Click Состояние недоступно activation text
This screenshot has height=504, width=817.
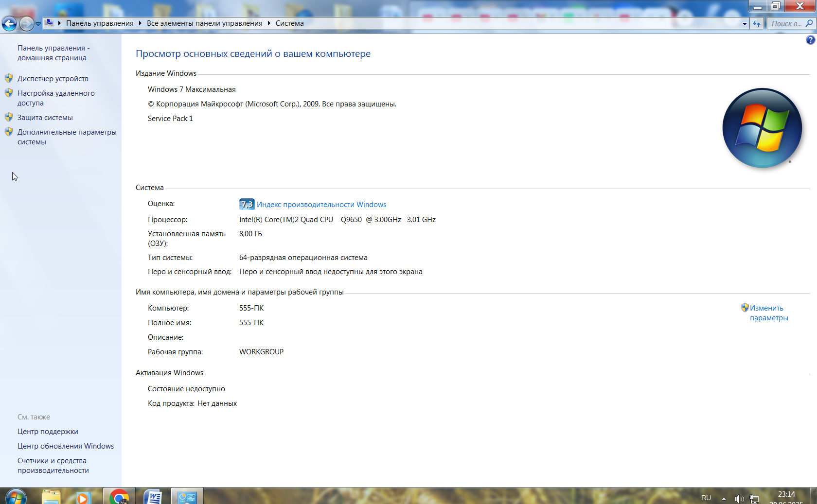pyautogui.click(x=186, y=389)
